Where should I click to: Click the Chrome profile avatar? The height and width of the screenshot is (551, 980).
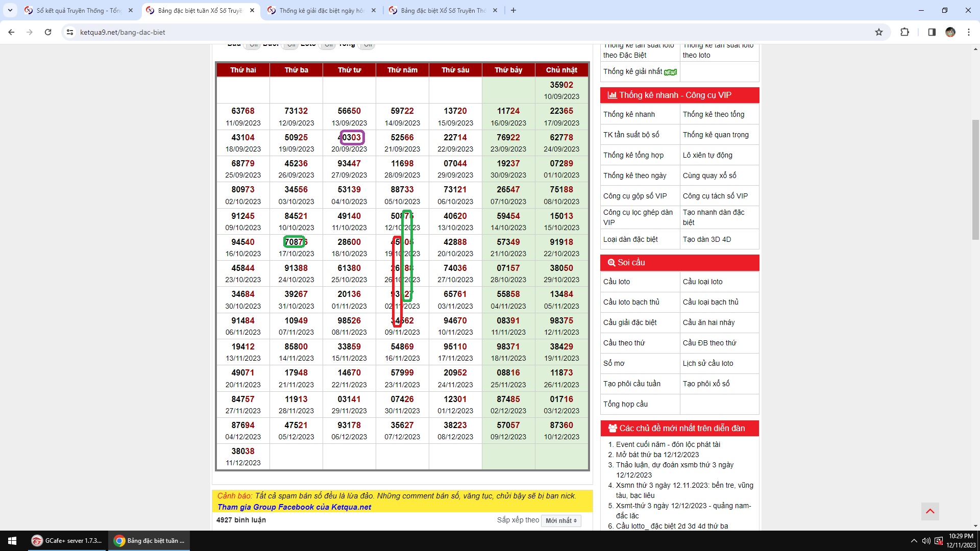[x=950, y=32]
